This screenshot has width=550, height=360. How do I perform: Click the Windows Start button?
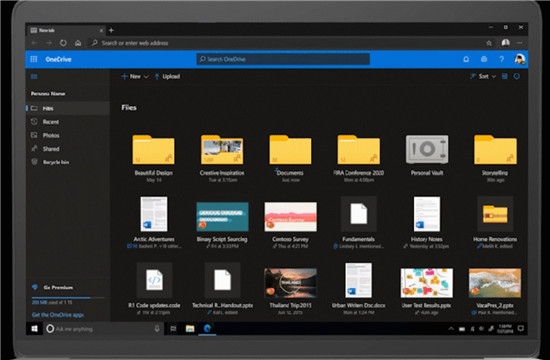pos(34,329)
